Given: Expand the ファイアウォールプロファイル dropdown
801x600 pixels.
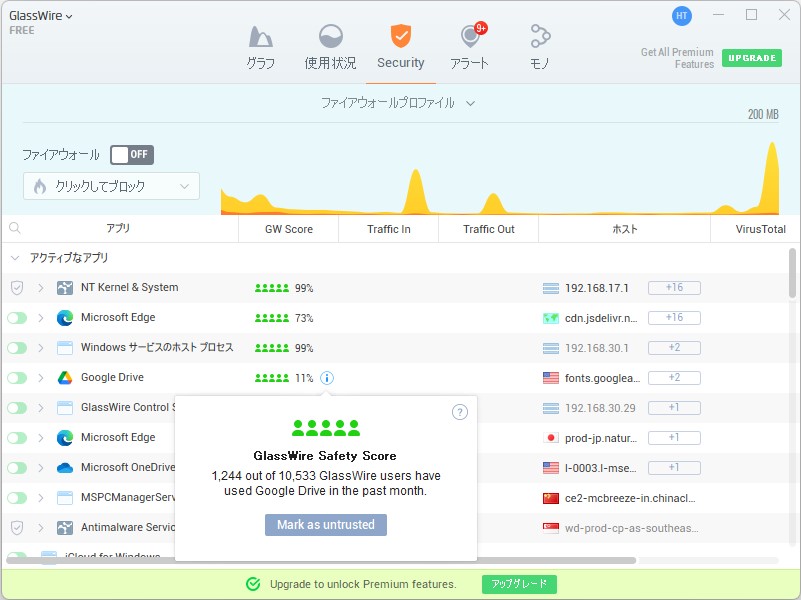Looking at the screenshot, I should pyautogui.click(x=398, y=103).
